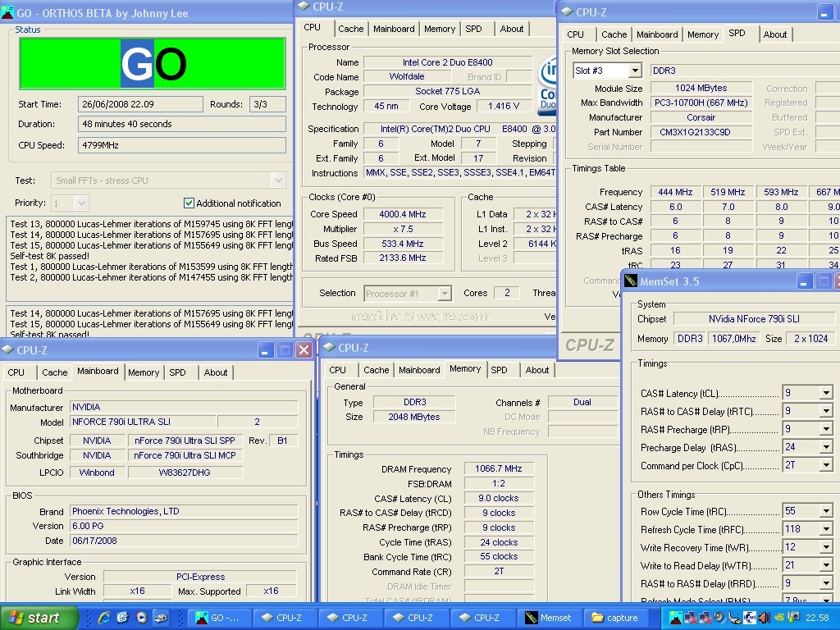
Task: Open the RAS# to RAS# Delay (tRRD) dropdown
Action: [x=825, y=583]
